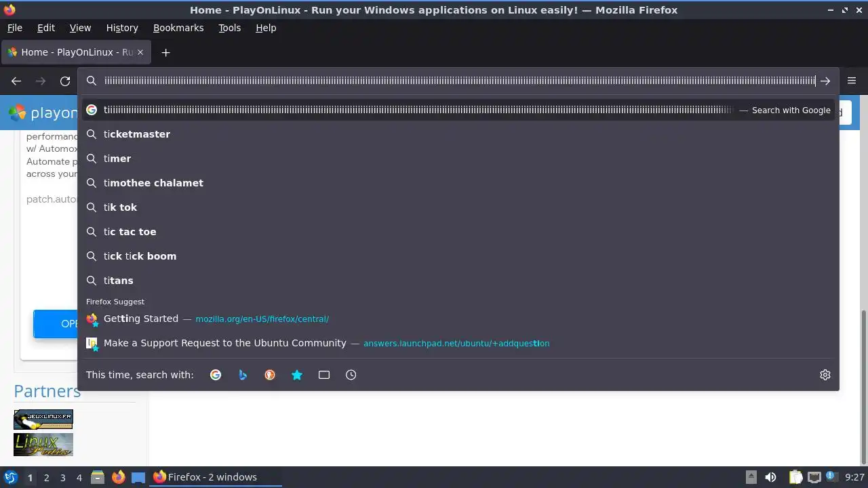Select the 'tik tok' search suggestion
The image size is (868, 488).
pos(458,207)
